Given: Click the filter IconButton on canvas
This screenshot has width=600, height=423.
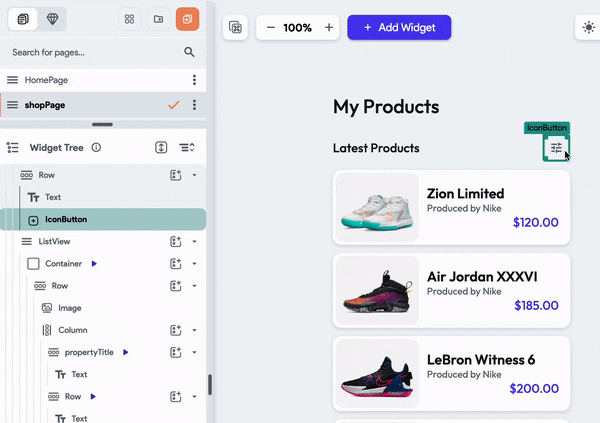Looking at the screenshot, I should (556, 148).
